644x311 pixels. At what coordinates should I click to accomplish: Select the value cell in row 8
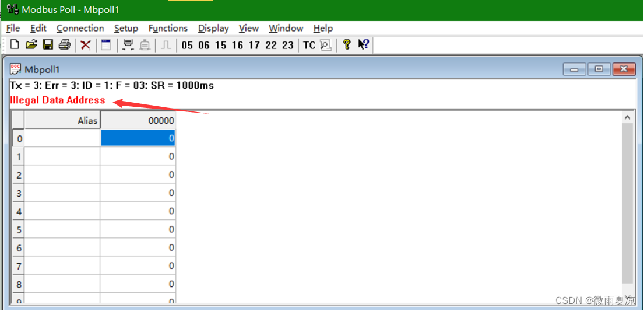[x=138, y=284]
